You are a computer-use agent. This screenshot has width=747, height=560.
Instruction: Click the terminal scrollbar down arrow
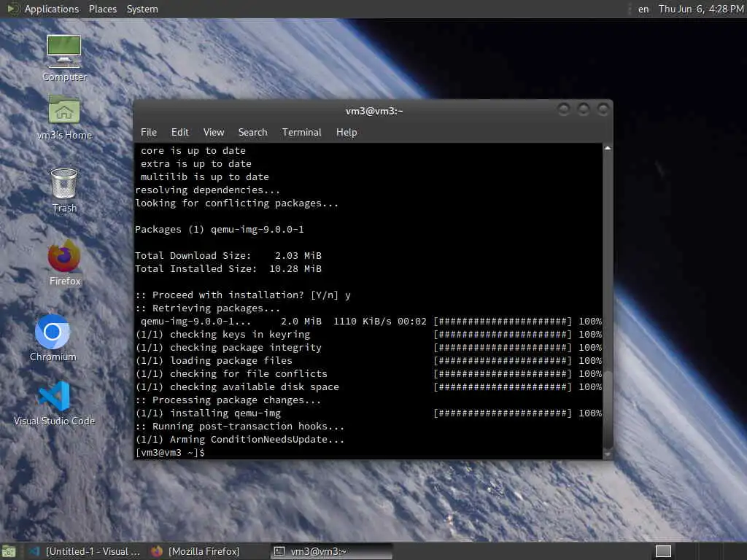(x=608, y=455)
